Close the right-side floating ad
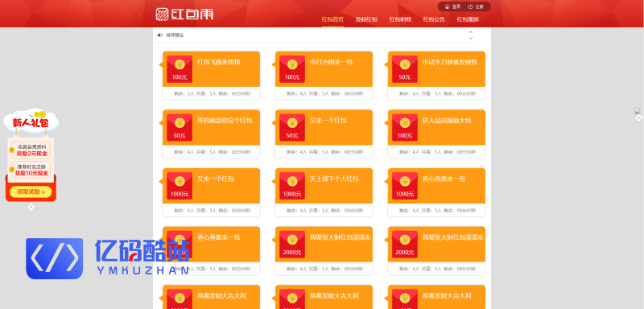 pos(638,118)
